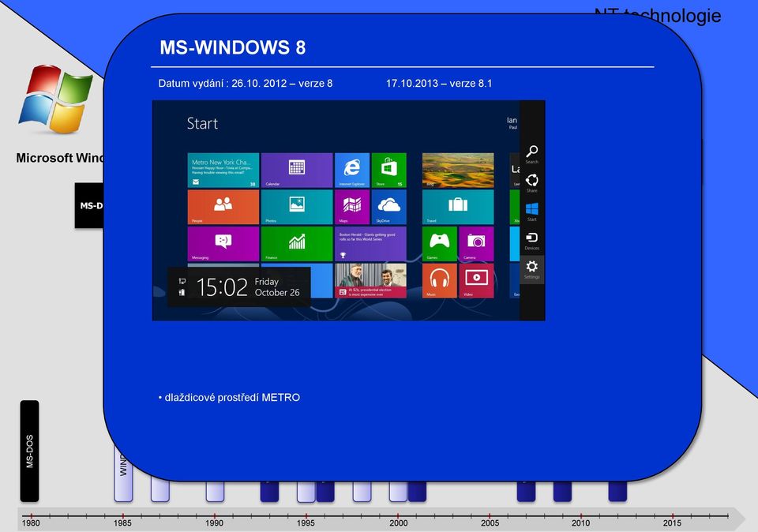Click the text "Datum vydání : 26.10. 2012 – verze 8"

(246, 83)
